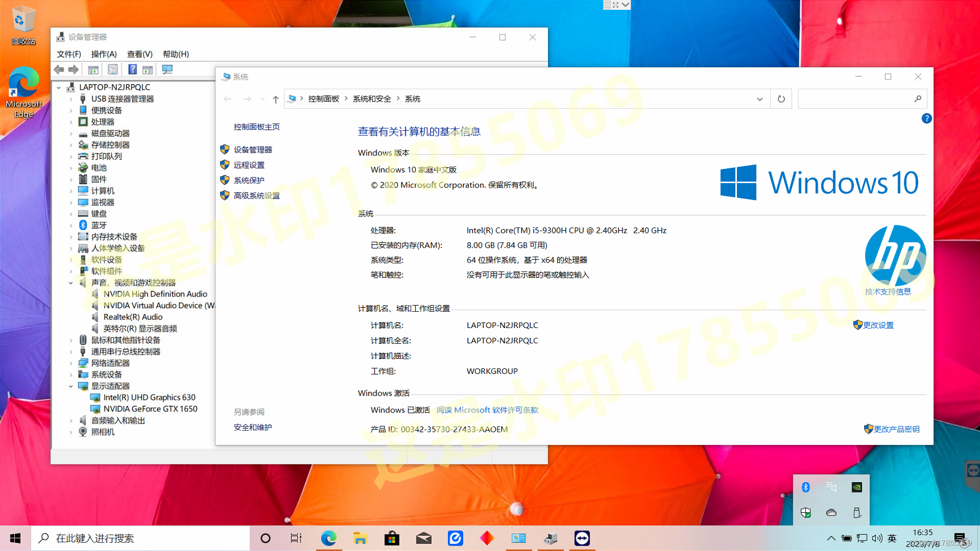Viewport: 980px width, 551px height.
Task: Collapse the 显示适配器 node
Action: (71, 386)
